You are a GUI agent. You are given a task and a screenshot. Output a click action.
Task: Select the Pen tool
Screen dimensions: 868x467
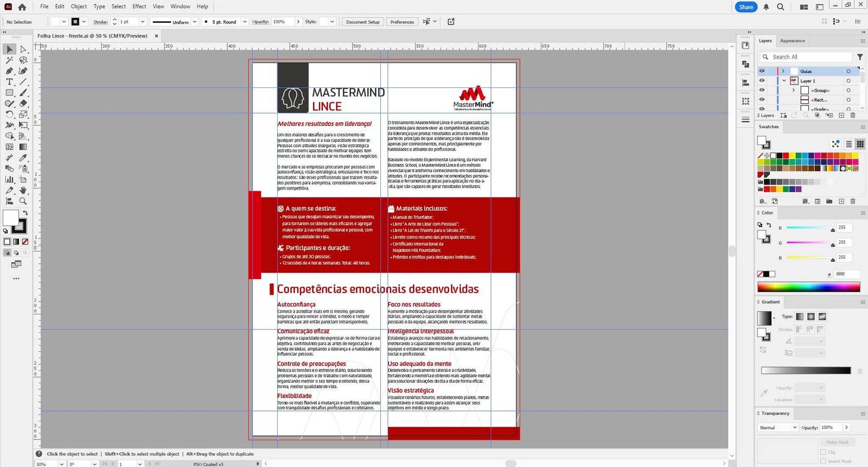(9, 71)
